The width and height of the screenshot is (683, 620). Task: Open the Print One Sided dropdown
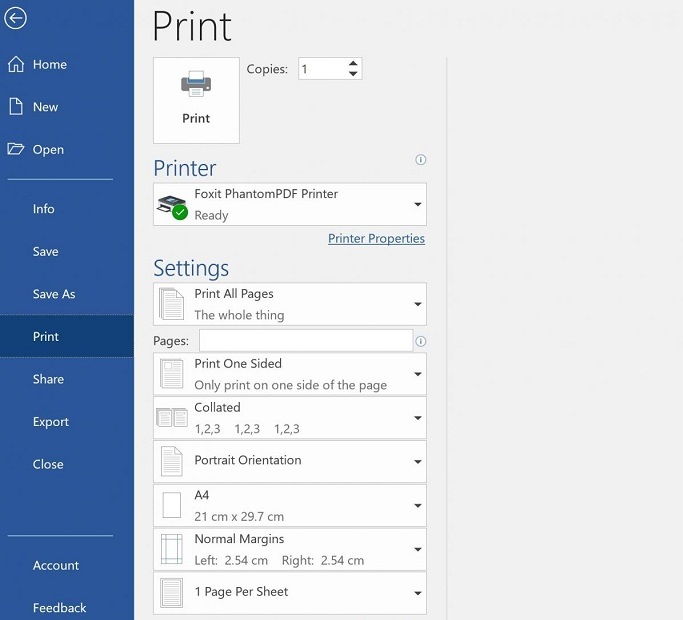tap(290, 374)
